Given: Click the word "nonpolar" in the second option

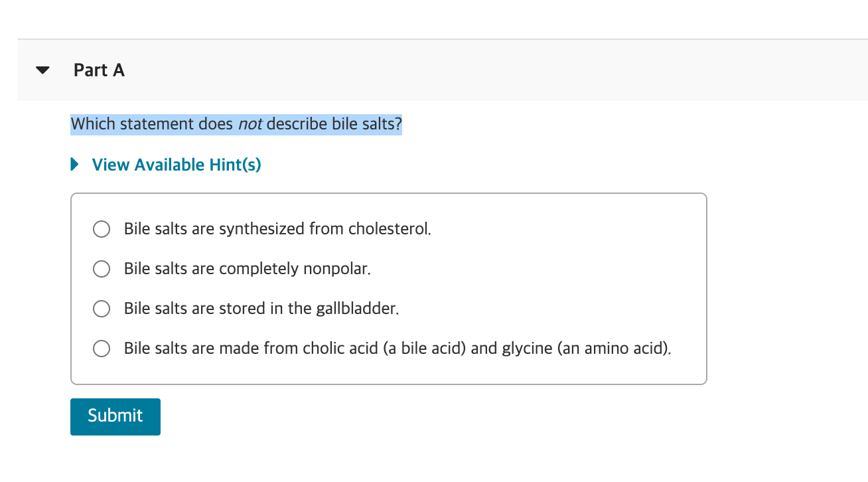Looking at the screenshot, I should pos(336,269).
